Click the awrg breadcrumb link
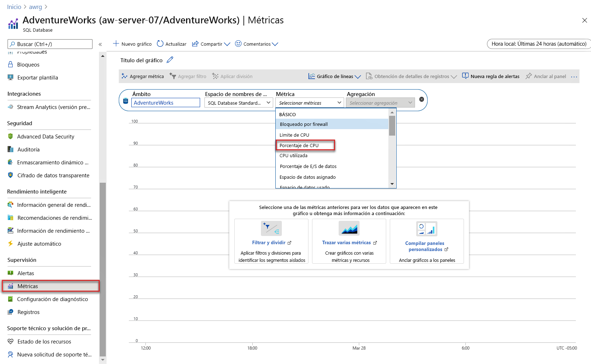The image size is (591, 364). pos(35,7)
